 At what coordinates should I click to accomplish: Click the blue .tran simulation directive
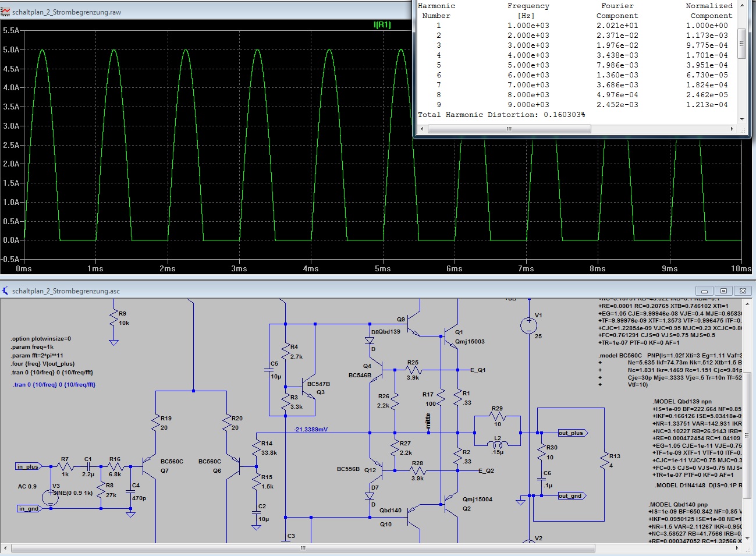(x=54, y=384)
